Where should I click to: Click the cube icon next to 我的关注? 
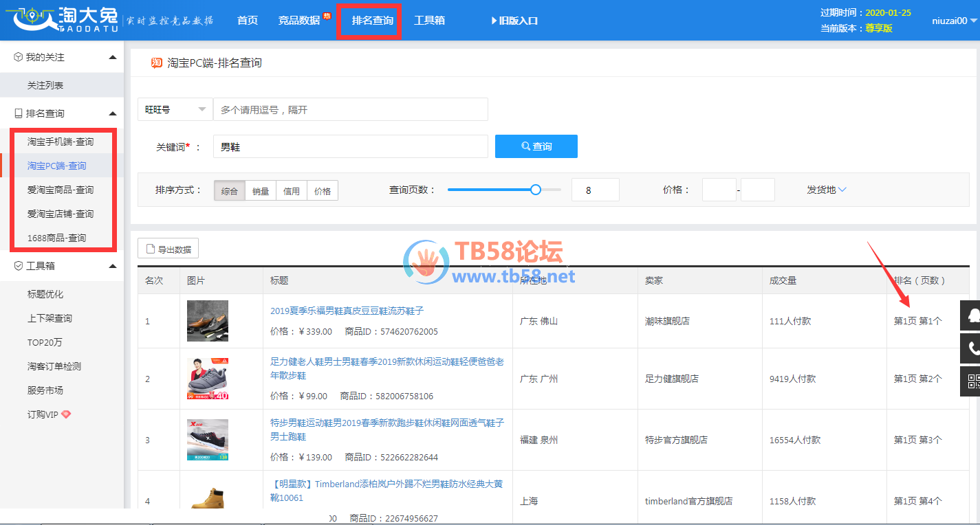[19, 57]
